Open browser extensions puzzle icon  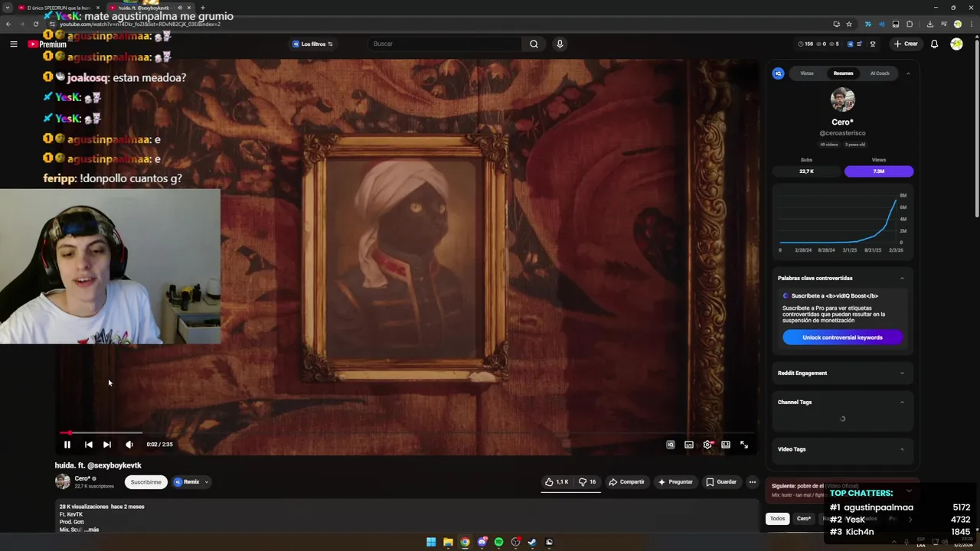tap(910, 24)
